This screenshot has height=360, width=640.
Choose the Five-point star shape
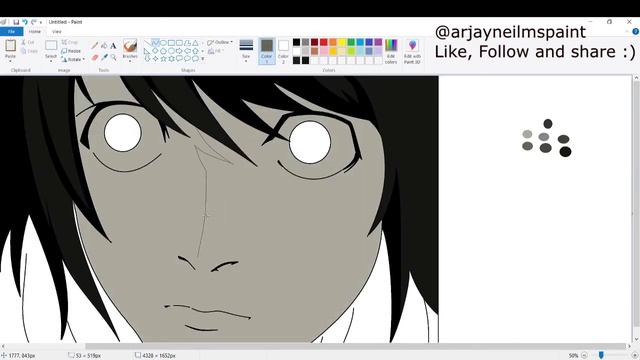[163, 59]
